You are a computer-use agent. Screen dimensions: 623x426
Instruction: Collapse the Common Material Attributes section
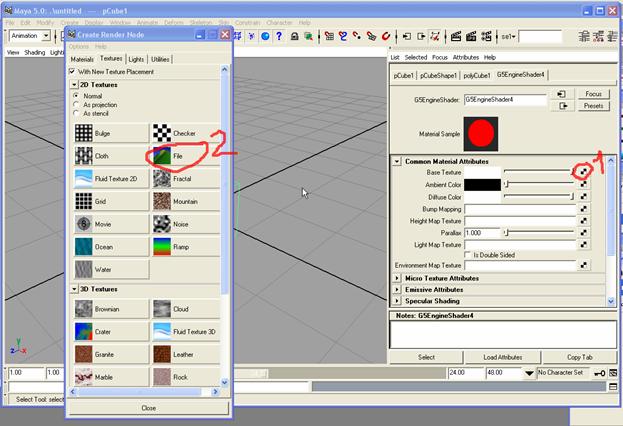(x=398, y=161)
